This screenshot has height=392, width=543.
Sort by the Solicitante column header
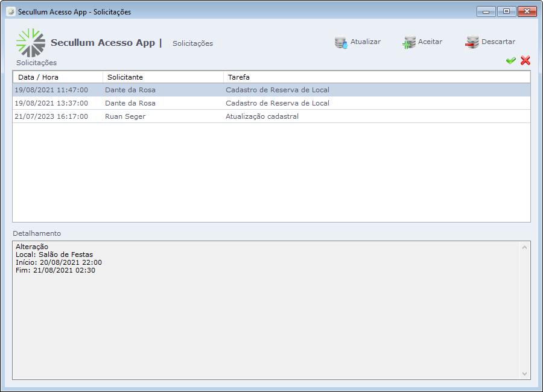(163, 77)
